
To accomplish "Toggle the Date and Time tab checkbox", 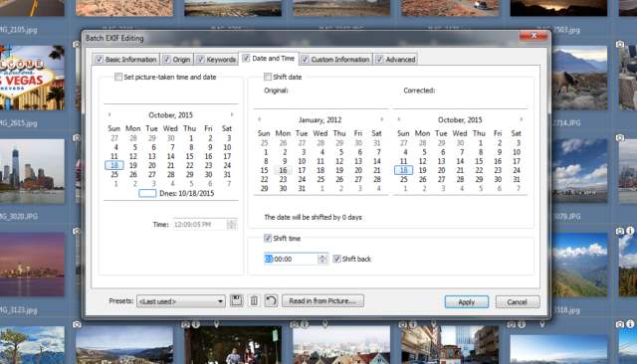I will pos(246,58).
